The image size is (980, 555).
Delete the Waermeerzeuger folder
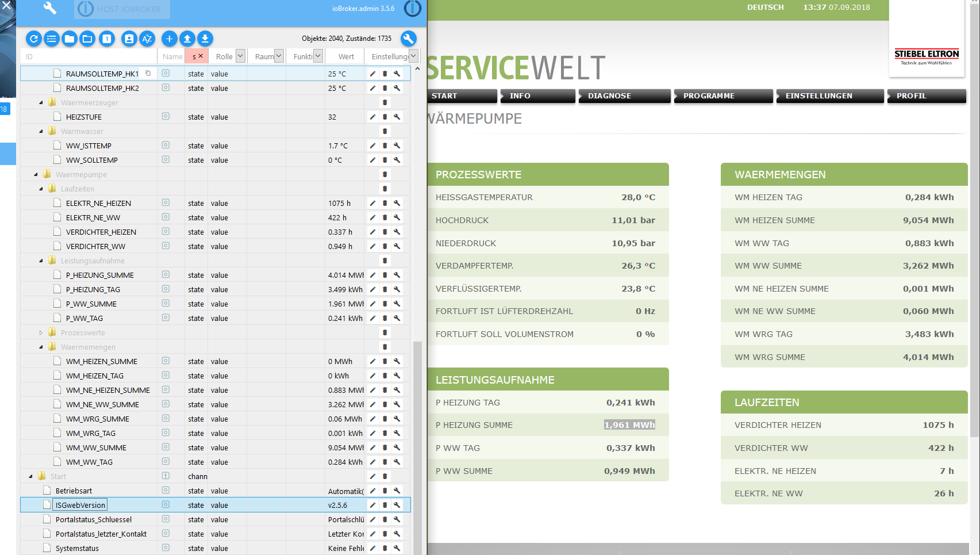(385, 102)
